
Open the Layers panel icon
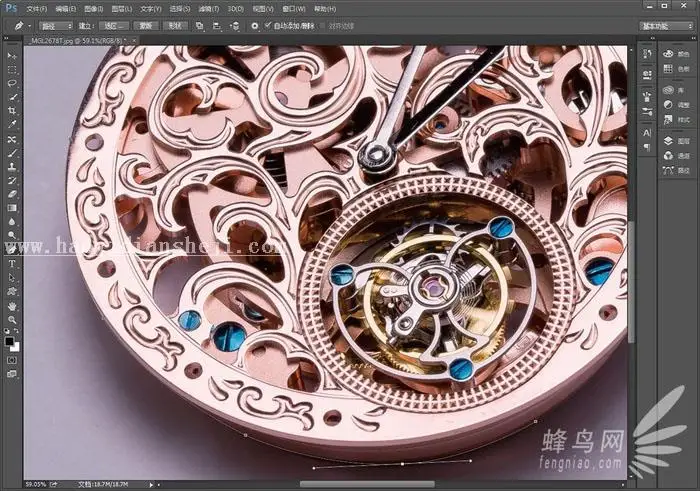coord(668,141)
